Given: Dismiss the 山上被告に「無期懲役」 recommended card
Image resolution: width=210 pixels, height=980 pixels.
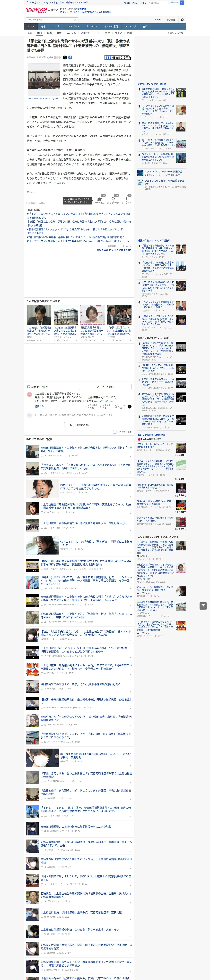Looking at the screenshot, I should pyautogui.click(x=50, y=341).
